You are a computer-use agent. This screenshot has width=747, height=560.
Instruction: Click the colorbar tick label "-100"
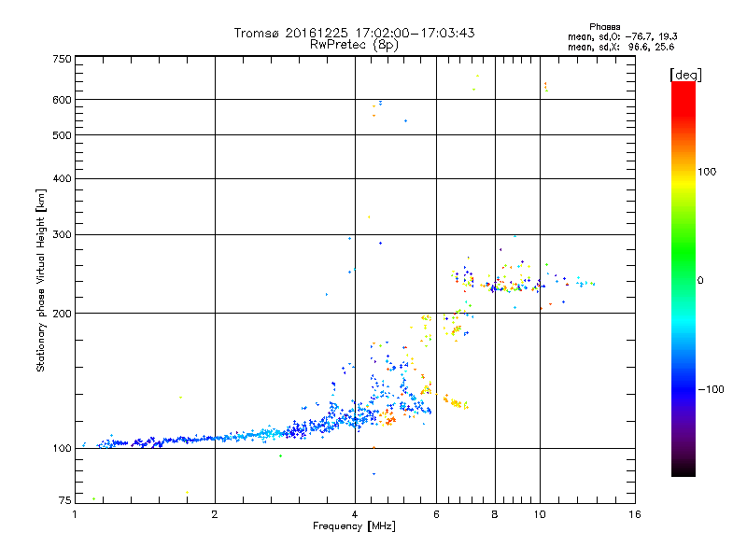point(711,389)
